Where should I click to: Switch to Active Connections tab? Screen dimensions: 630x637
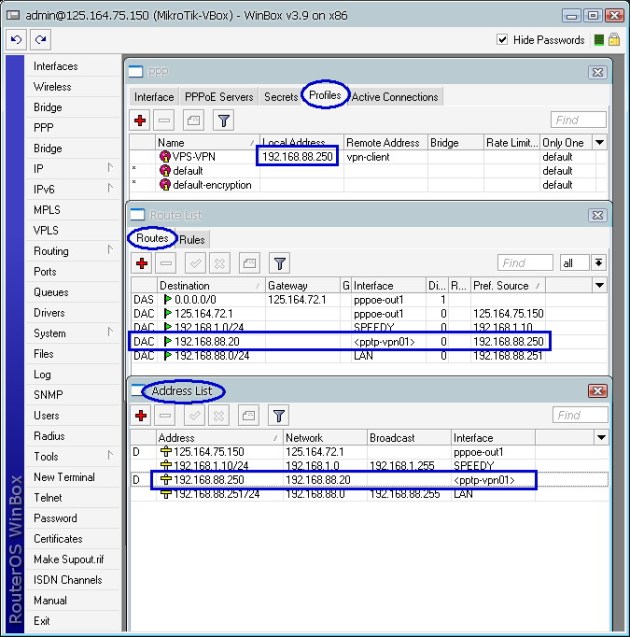(x=395, y=97)
